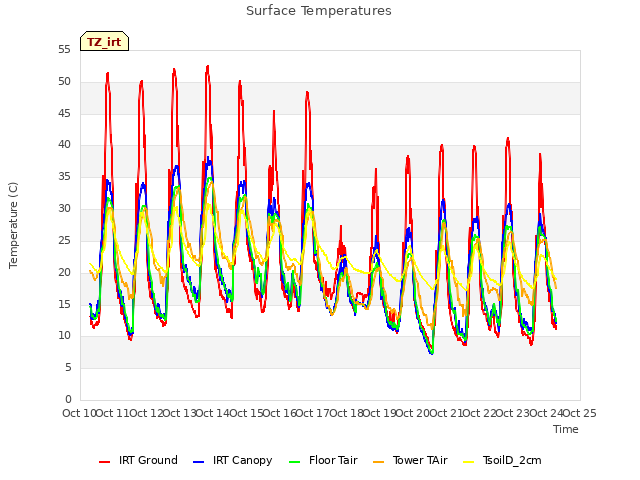Click the Tower TAir orange legend swatch
The width and height of the screenshot is (640, 480).
(x=378, y=461)
